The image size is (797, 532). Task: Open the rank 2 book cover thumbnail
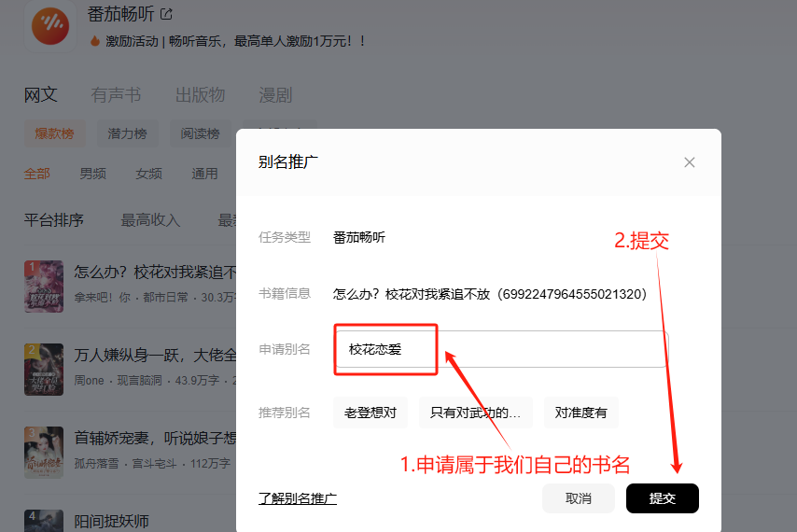pyautogui.click(x=44, y=370)
